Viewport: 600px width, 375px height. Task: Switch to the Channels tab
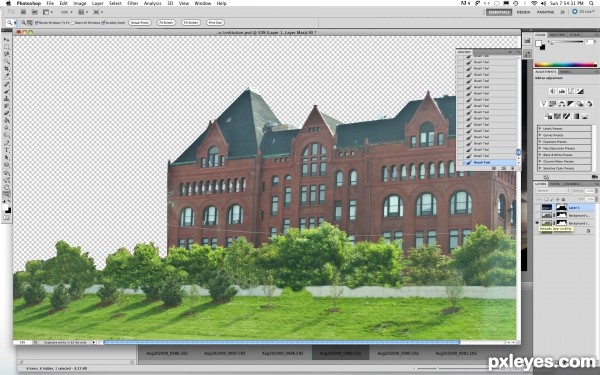point(572,184)
